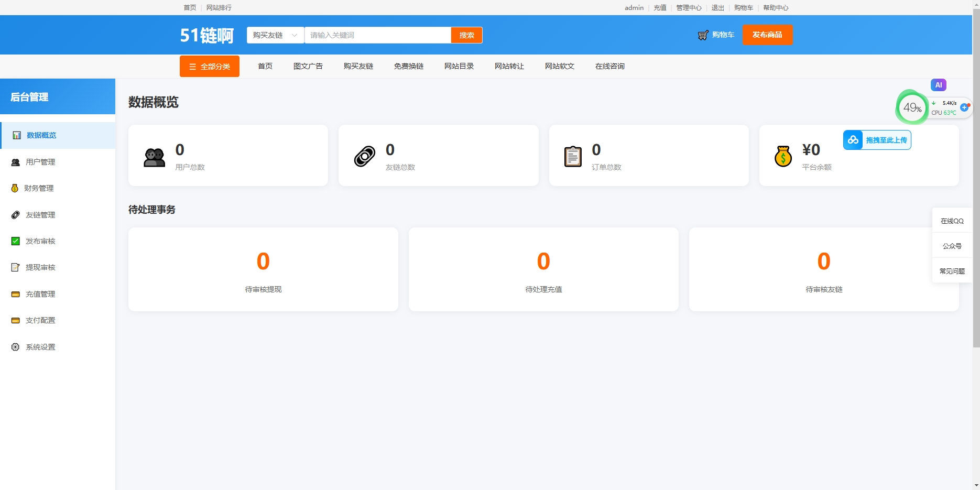Click 常见问题 in floating side panel
Viewport: 980px width, 490px height.
click(x=952, y=271)
